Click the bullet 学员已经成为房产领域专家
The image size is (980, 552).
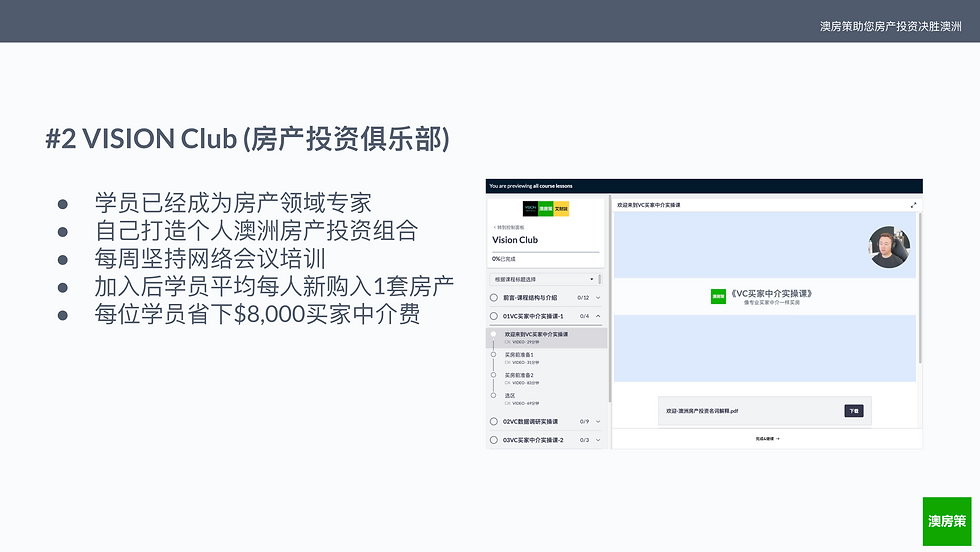coord(233,203)
